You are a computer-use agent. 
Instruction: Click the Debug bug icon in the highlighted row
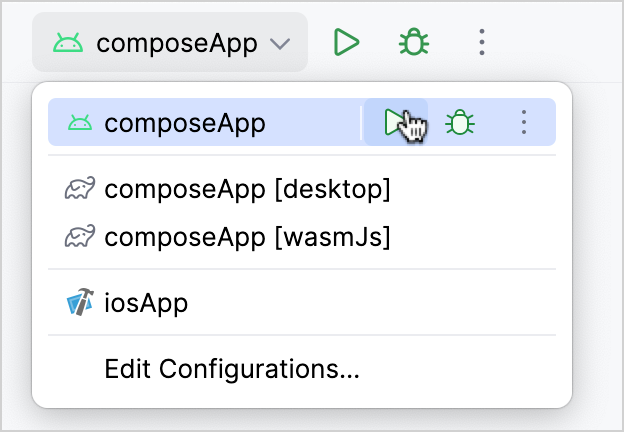(x=459, y=122)
